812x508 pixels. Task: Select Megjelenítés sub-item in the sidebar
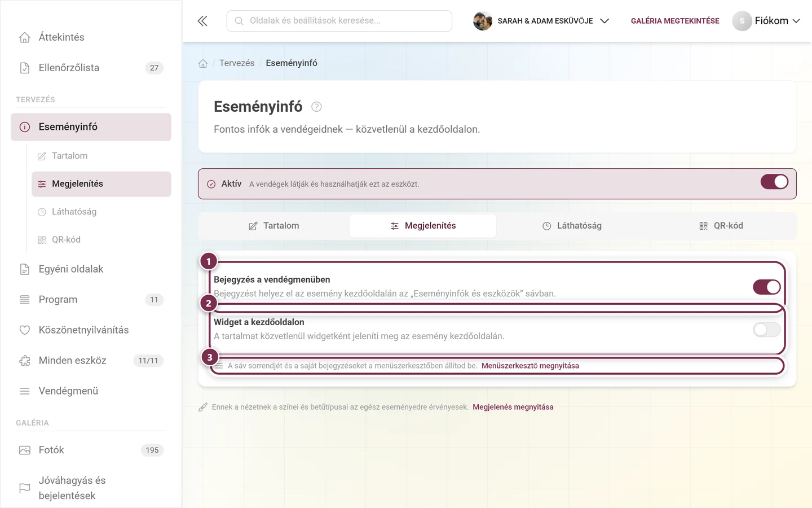[x=101, y=184]
